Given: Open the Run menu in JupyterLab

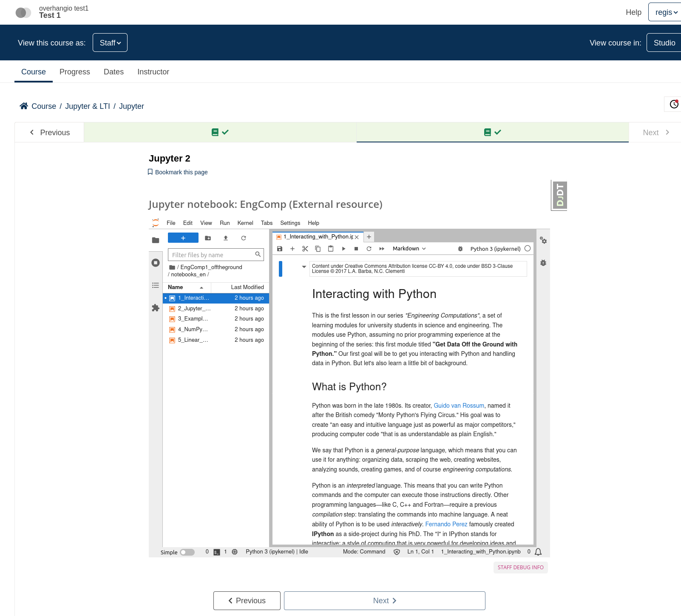Looking at the screenshot, I should (224, 223).
